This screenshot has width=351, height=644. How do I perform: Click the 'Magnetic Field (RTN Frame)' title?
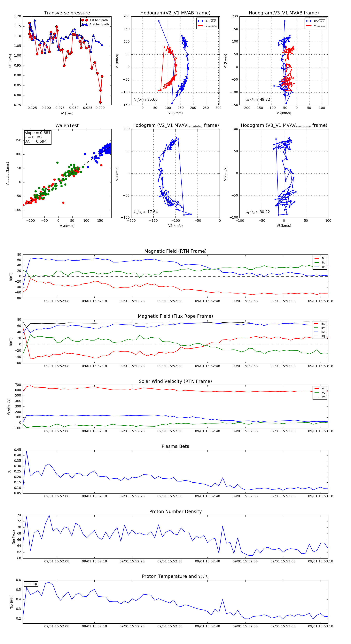175,251
